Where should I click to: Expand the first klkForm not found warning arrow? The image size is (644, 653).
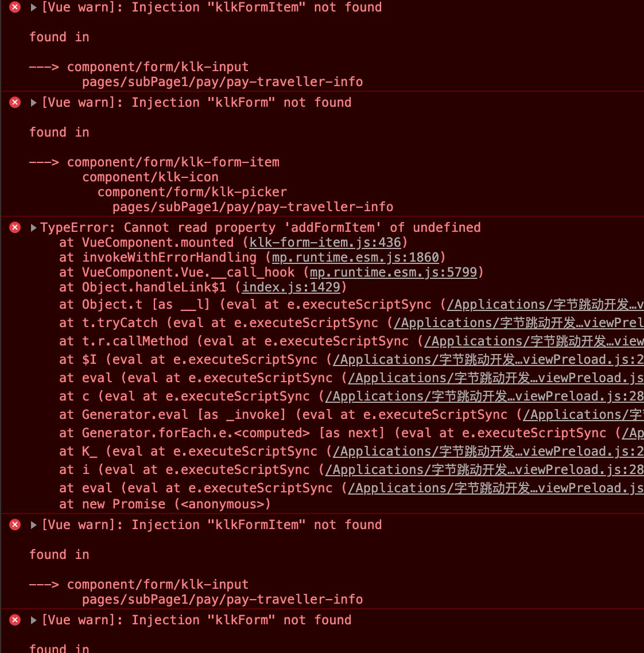(x=33, y=103)
